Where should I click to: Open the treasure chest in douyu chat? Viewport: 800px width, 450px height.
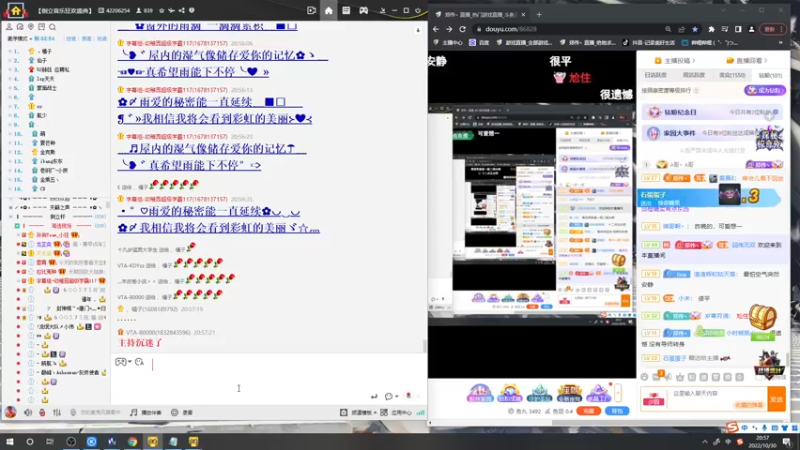coord(762,316)
